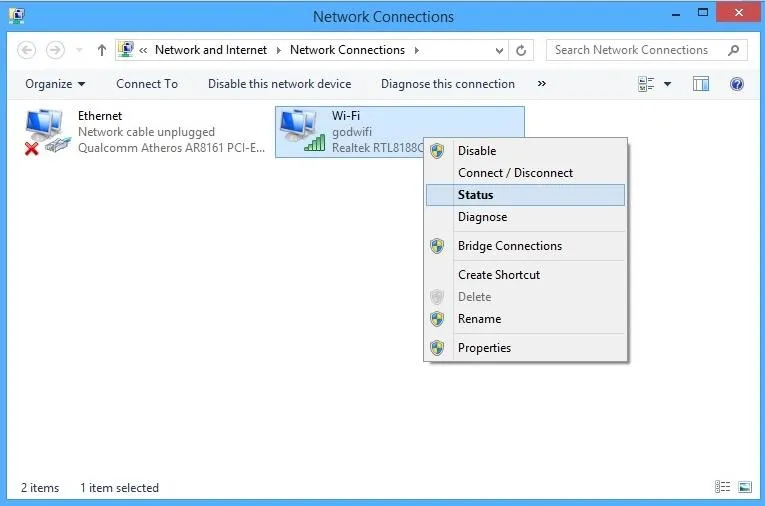
Task: Show more toolbar commands chevron
Action: (x=542, y=84)
